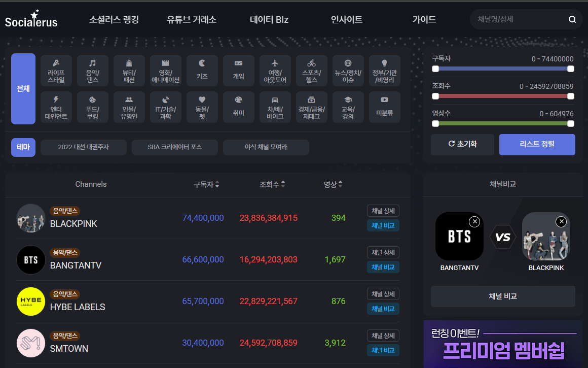
Task: Select the 스포츠/헬스 bicycle category
Action: pos(312,71)
